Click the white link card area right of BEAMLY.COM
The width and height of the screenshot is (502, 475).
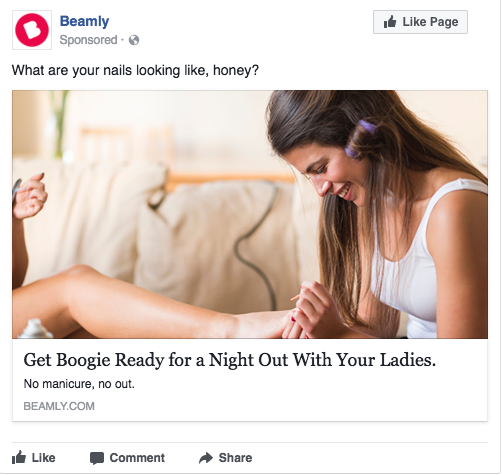click(290, 406)
